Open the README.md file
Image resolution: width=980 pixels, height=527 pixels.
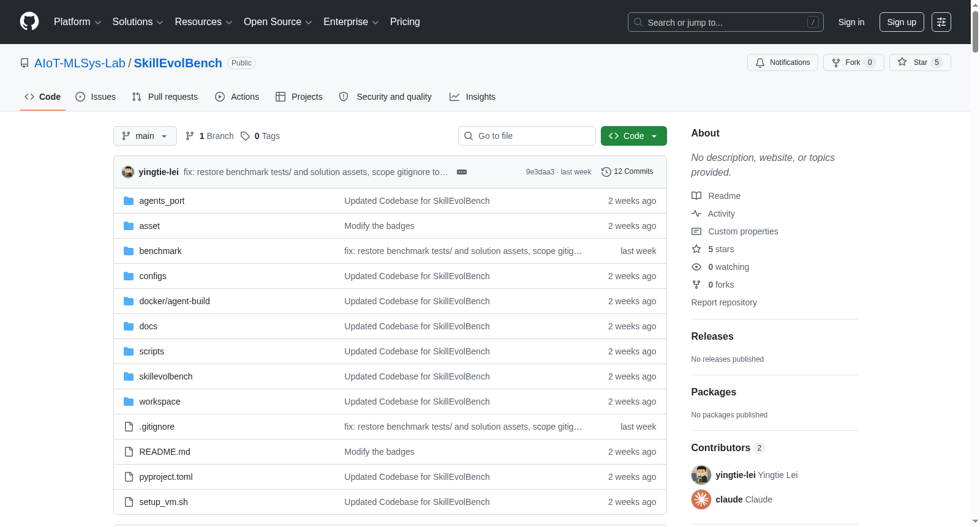click(165, 452)
